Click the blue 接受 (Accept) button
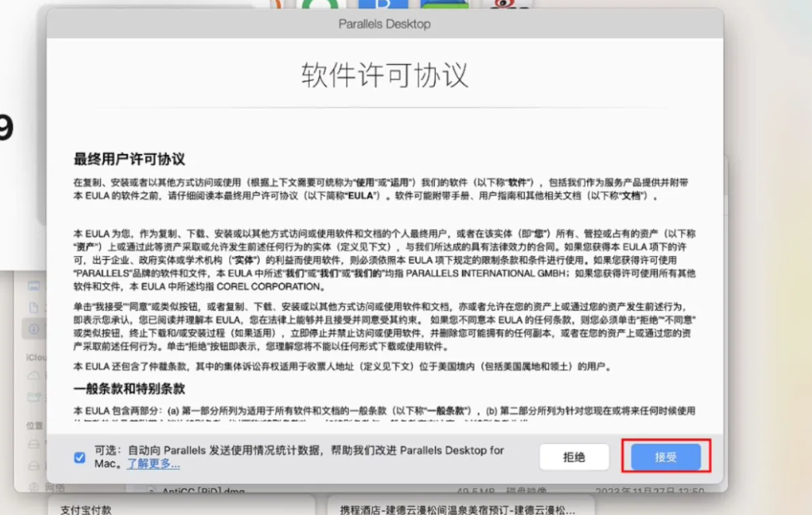Screen dimensions: 812x515 (x=665, y=457)
